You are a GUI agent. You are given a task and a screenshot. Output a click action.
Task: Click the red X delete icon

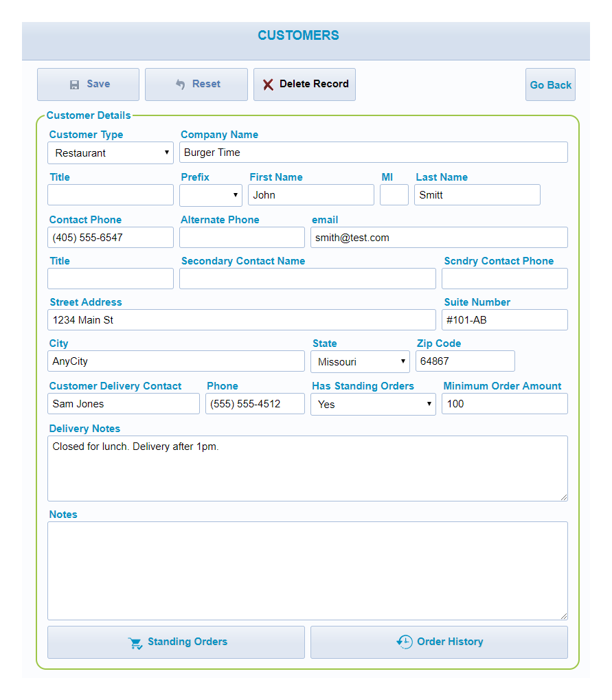coord(268,84)
